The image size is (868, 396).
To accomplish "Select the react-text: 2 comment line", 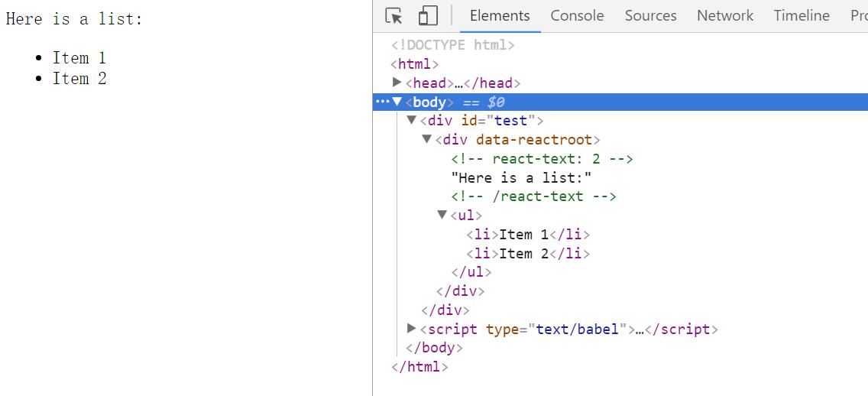I will [x=542, y=160].
